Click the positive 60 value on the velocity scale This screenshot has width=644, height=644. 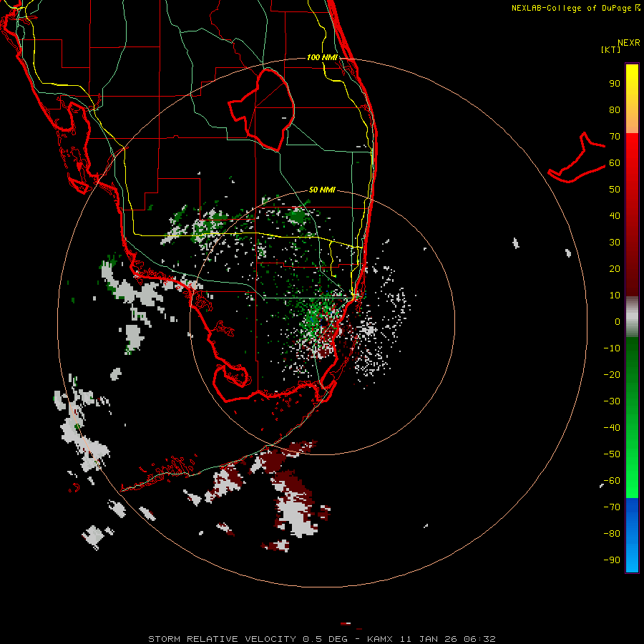615,162
